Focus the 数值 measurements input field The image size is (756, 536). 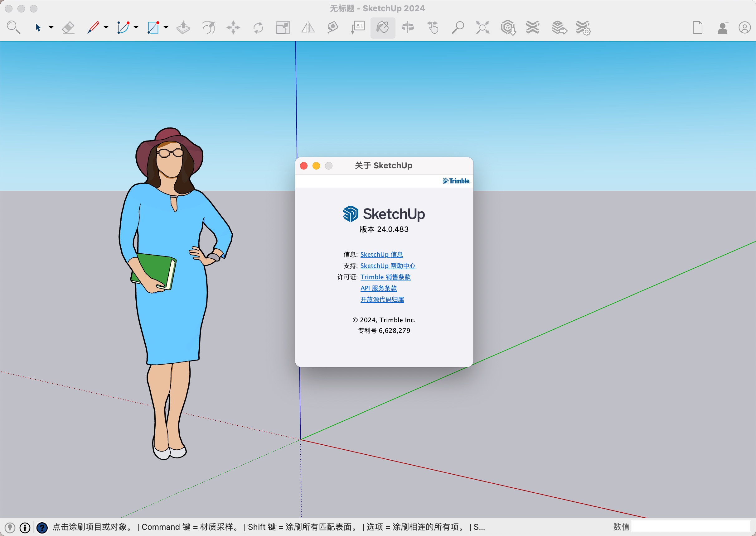(691, 527)
